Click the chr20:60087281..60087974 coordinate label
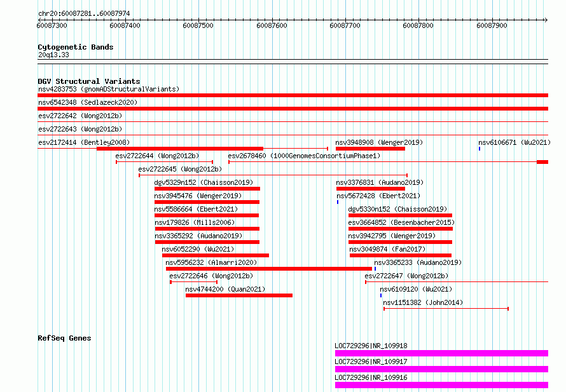 pyautogui.click(x=84, y=13)
